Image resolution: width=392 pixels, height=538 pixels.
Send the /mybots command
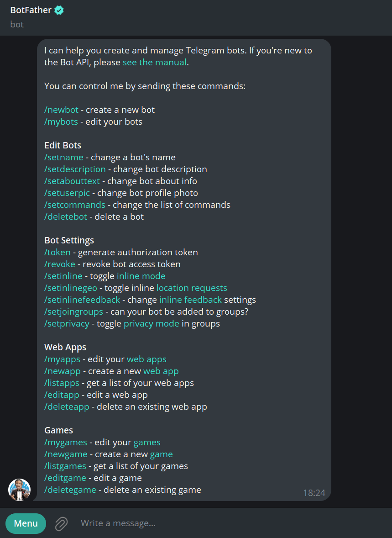click(x=61, y=121)
